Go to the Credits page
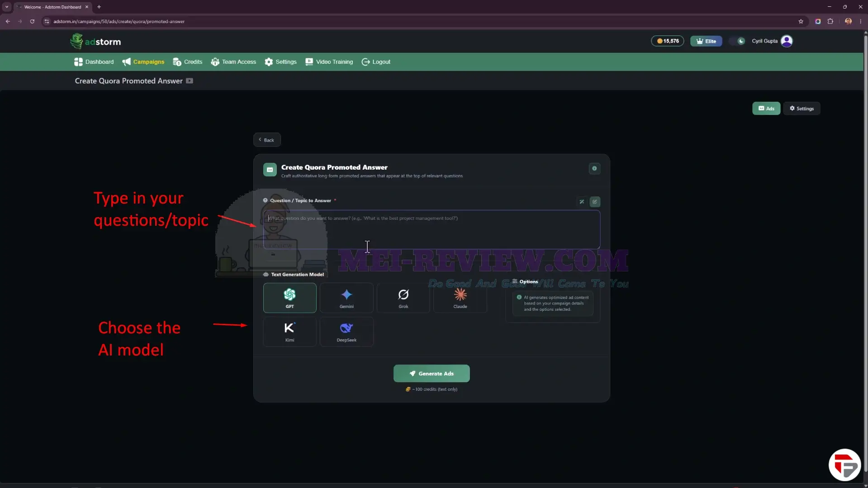This screenshot has width=868, height=488. (187, 62)
